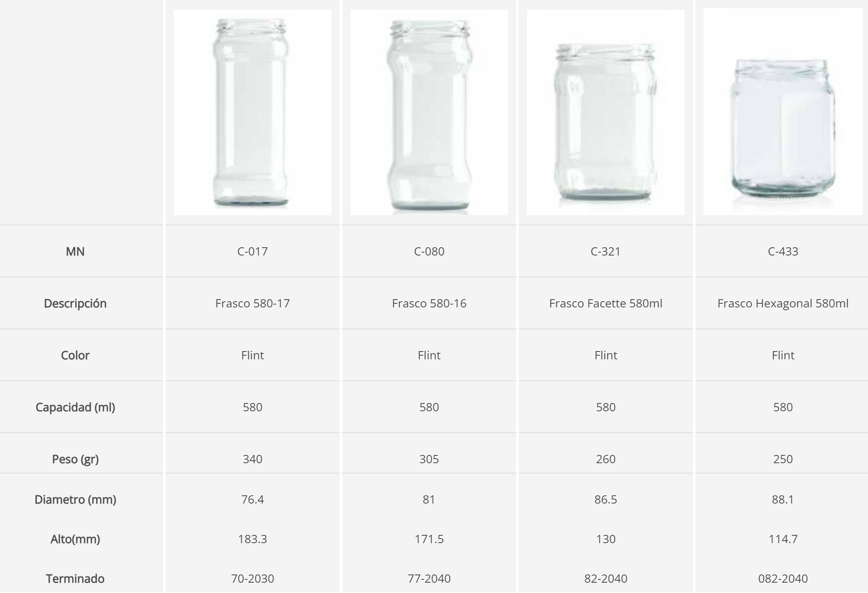Click the 70-2030 finish value
The image size is (868, 593).
coord(252,579)
